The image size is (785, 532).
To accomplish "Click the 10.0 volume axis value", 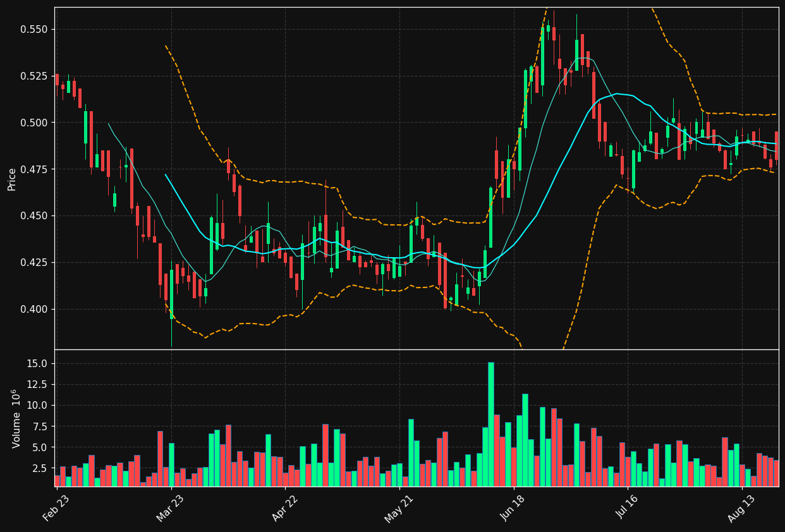I will click(x=37, y=406).
